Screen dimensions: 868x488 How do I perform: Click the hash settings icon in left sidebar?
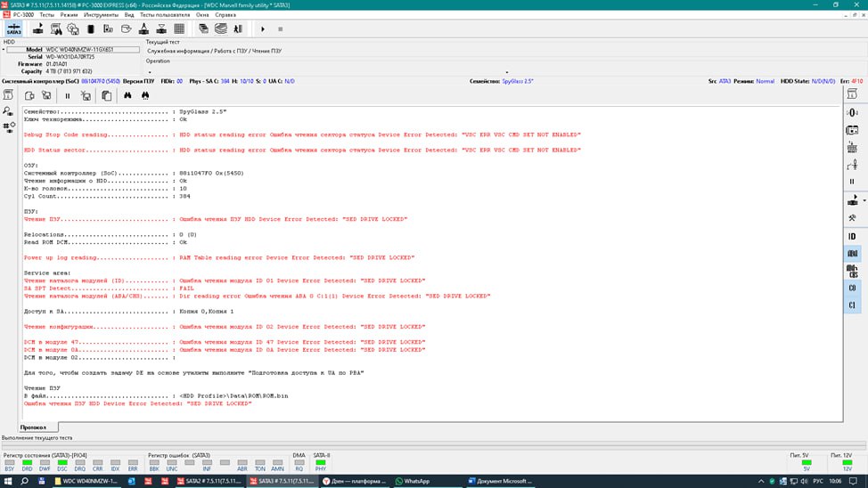click(x=9, y=128)
